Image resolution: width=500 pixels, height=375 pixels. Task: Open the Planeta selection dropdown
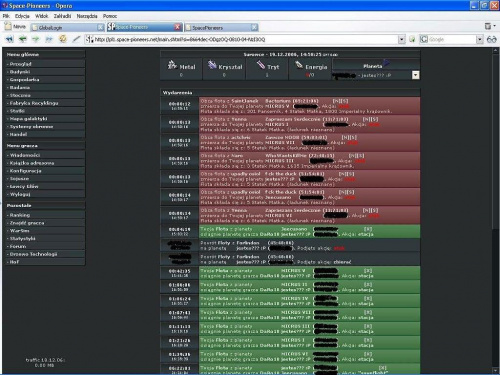click(x=415, y=75)
